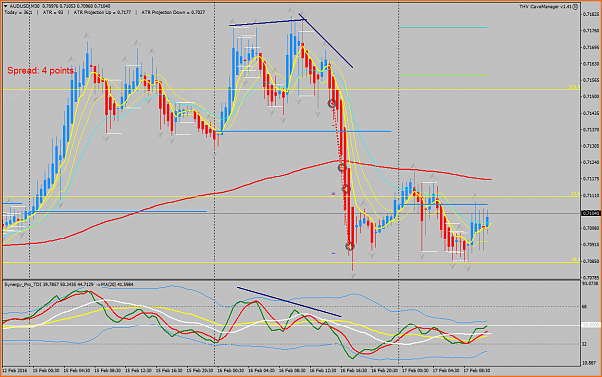
Task: Click the 17 Feb 00:30 time label
Action: pyautogui.click(x=415, y=371)
